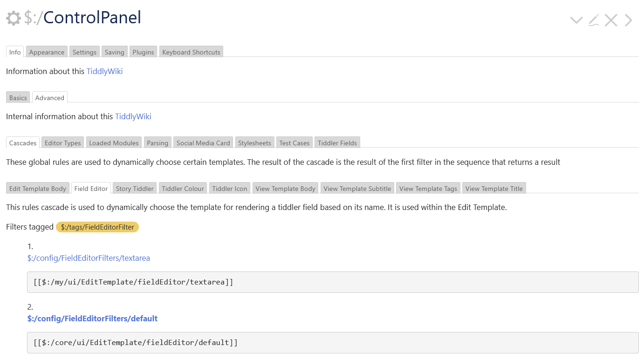Image resolution: width=644 pixels, height=359 pixels.
Task: Select the Saving tab
Action: pyautogui.click(x=114, y=52)
